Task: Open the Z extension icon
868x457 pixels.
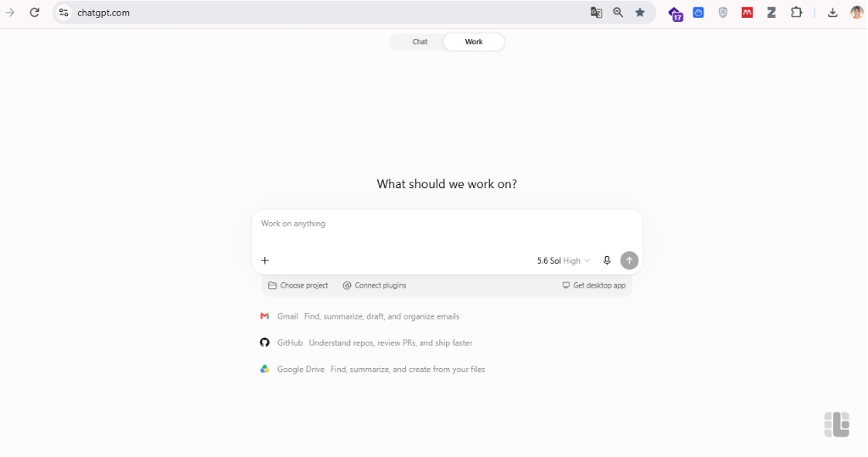Action: pos(771,12)
